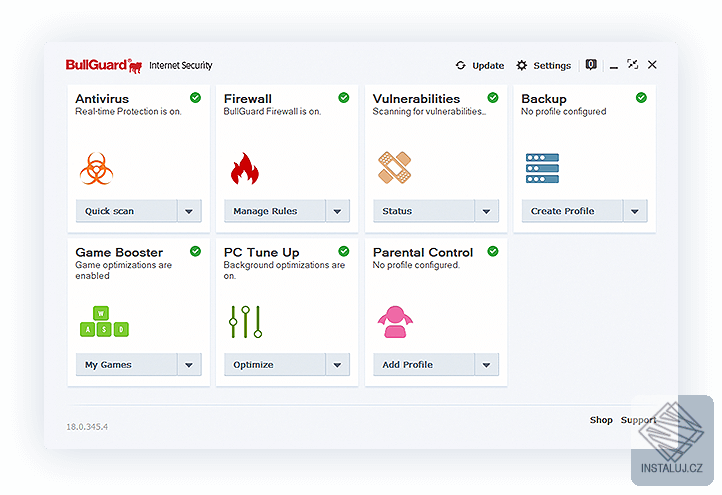722x495 pixels.
Task: Click the Update label in header
Action: pyautogui.click(x=488, y=65)
